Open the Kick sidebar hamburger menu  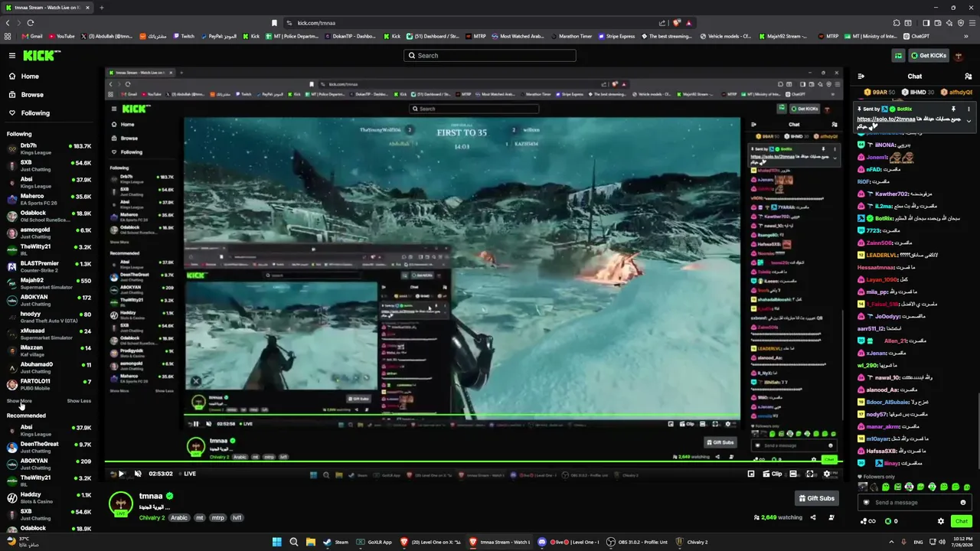(12, 55)
